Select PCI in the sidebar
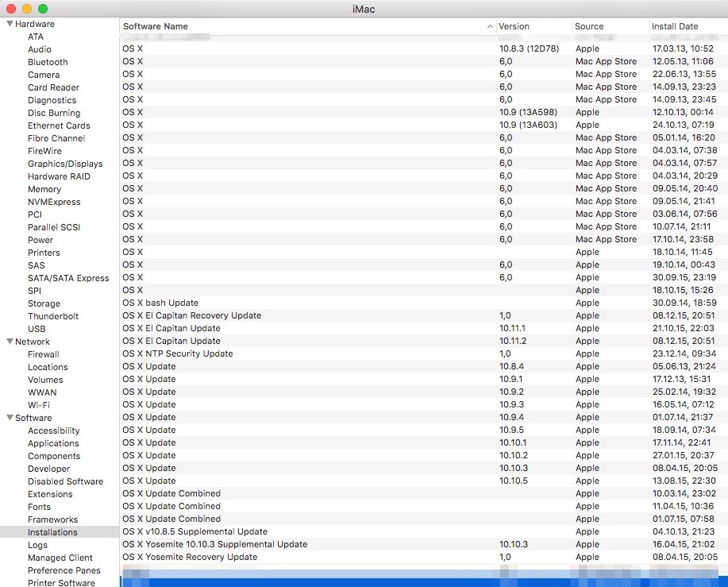This screenshot has width=728, height=587. tap(35, 214)
